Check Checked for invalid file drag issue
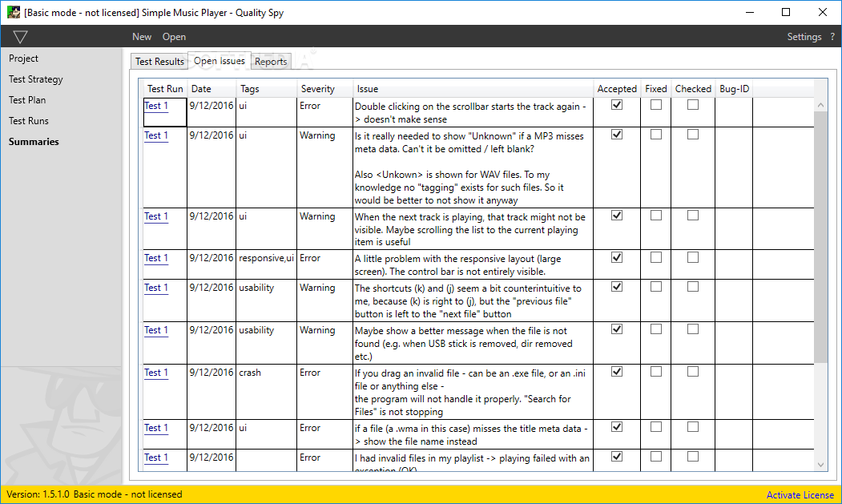The image size is (842, 504). [x=693, y=371]
